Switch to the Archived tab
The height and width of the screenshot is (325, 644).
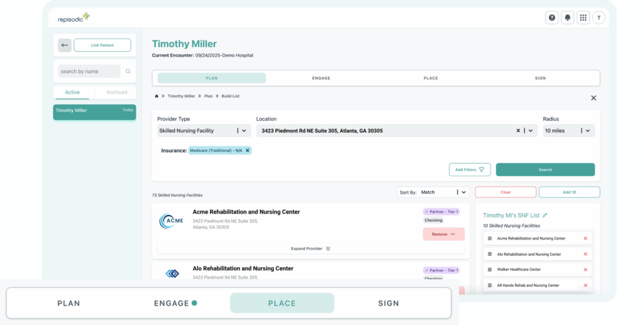(116, 92)
